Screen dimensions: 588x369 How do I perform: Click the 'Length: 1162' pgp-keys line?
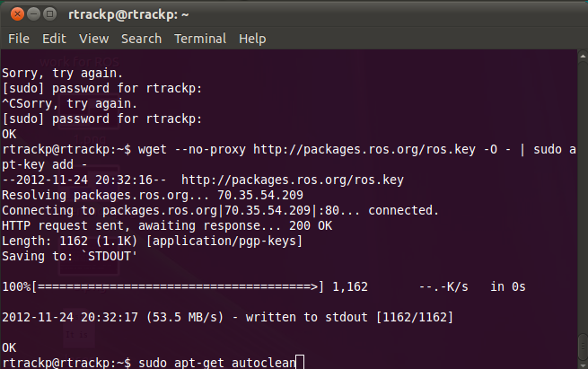(x=151, y=241)
